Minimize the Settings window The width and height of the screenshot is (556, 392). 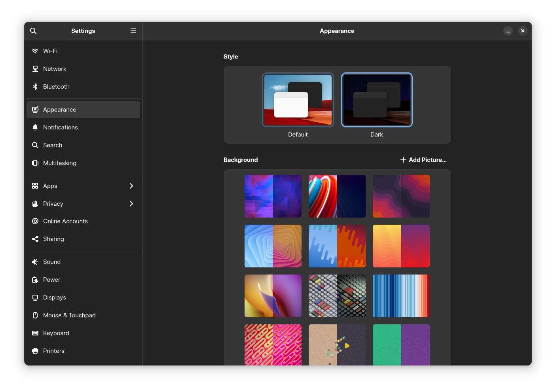click(508, 31)
